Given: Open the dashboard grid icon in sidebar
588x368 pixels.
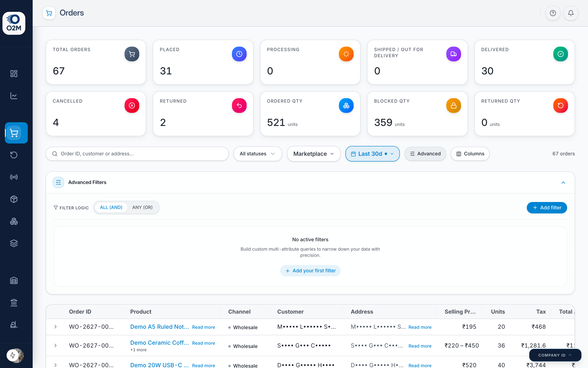Looking at the screenshot, I should pos(14,74).
